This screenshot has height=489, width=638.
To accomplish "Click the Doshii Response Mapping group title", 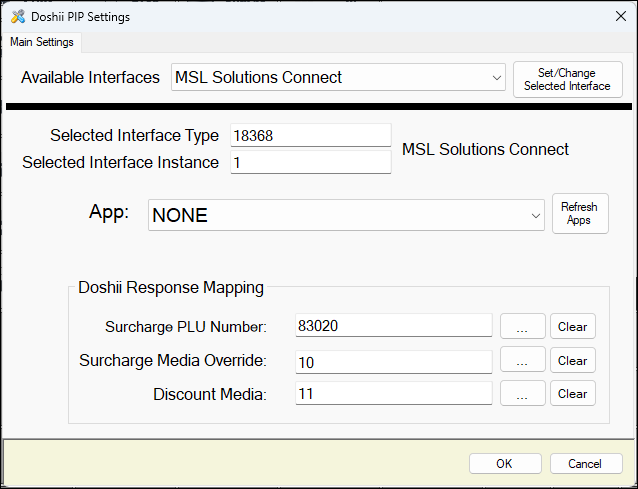I will (x=171, y=287).
